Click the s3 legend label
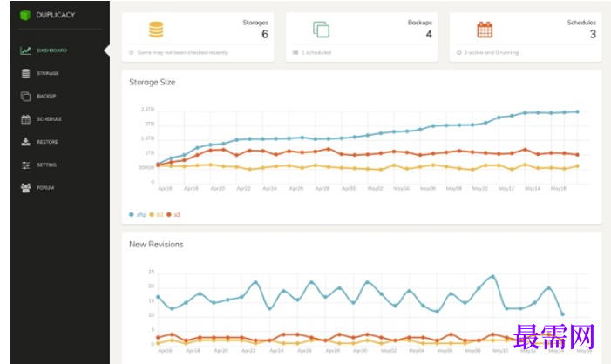611x364 pixels. (177, 214)
